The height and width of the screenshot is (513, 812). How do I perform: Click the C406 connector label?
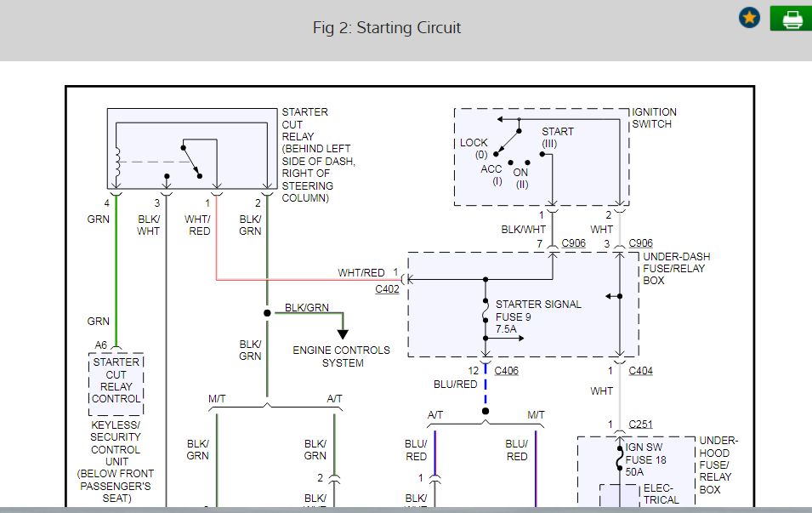[506, 371]
